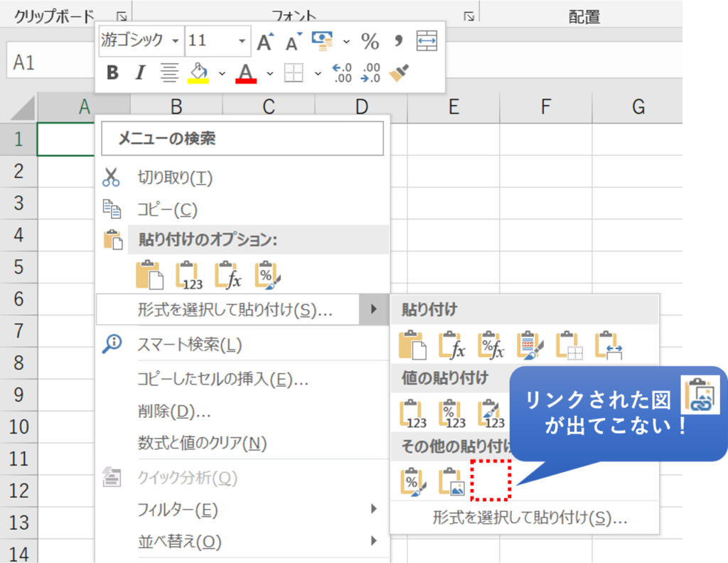Toggle bold formatting on mini toolbar
Screen dimensions: 728x563
point(112,73)
